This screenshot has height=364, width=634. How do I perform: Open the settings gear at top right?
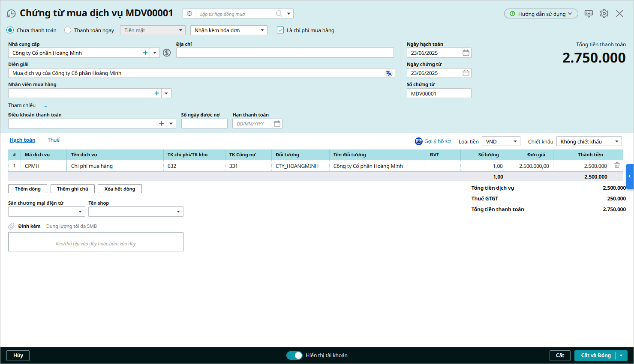tap(604, 14)
